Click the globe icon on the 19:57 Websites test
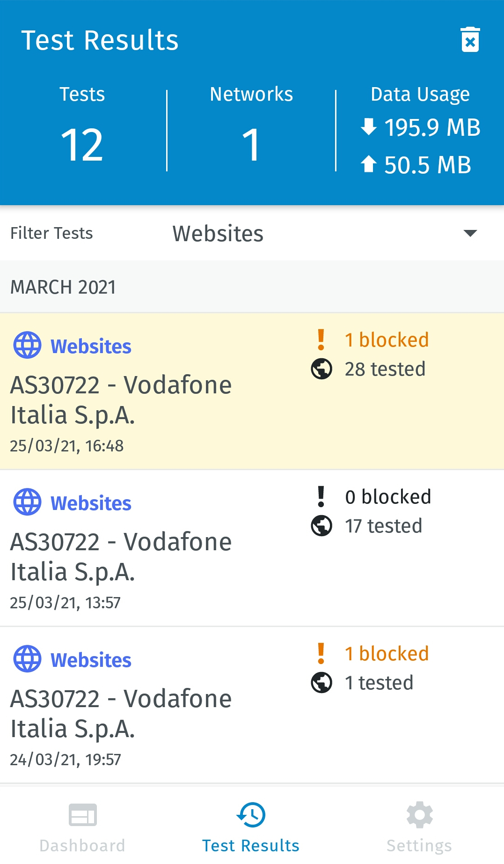The image size is (504, 864). [27, 659]
